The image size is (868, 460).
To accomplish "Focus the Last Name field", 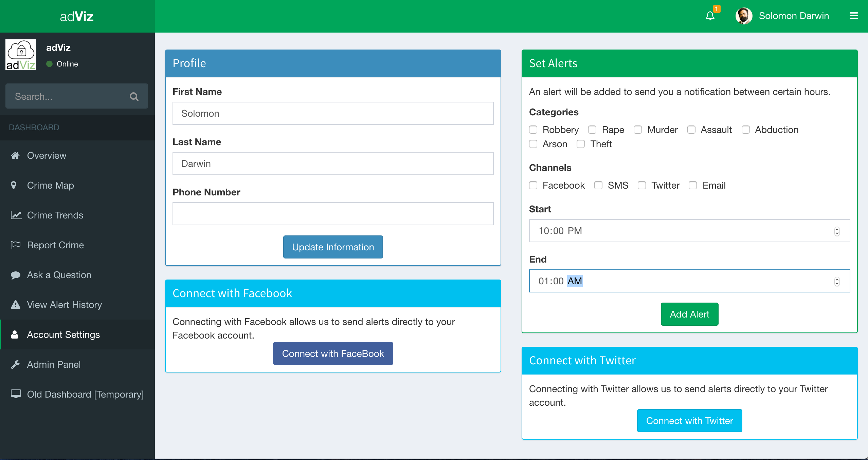I will tap(333, 164).
